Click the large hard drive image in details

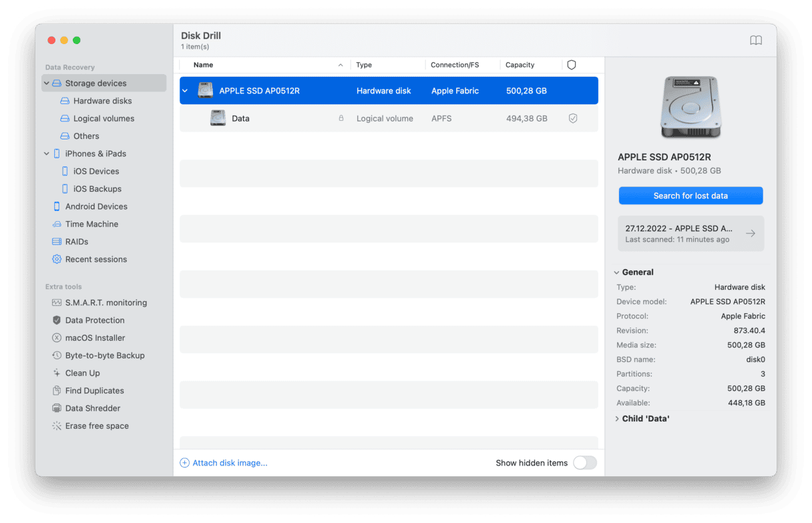pos(692,108)
